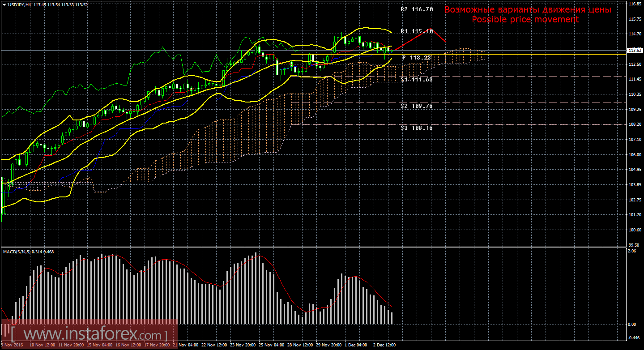
Task: Click the triangle arrow beside USDJPY,H4
Action: point(4,4)
